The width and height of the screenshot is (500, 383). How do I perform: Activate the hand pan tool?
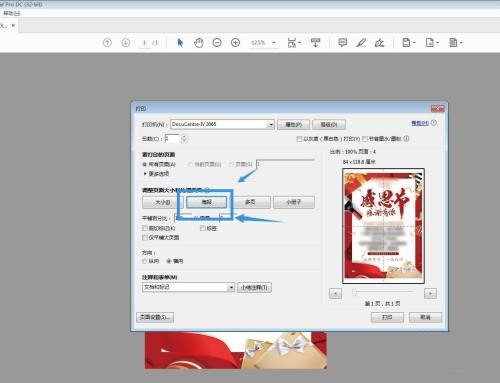pyautogui.click(x=199, y=43)
